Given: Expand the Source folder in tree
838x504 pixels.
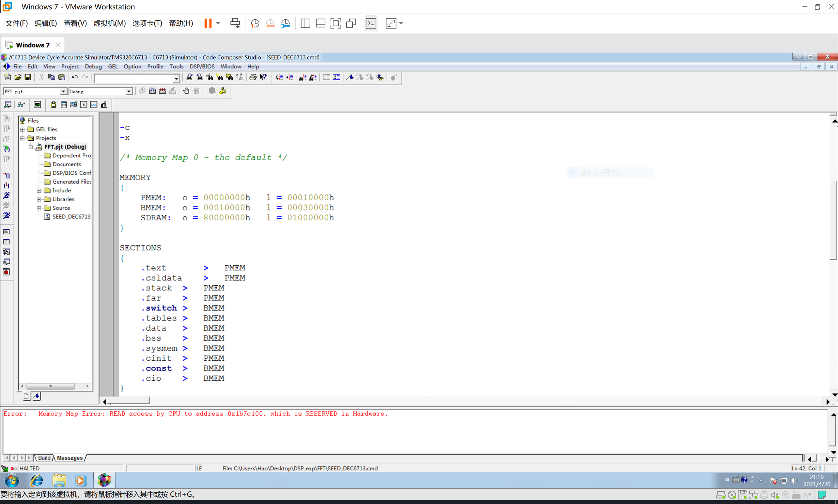Looking at the screenshot, I should click(x=39, y=208).
